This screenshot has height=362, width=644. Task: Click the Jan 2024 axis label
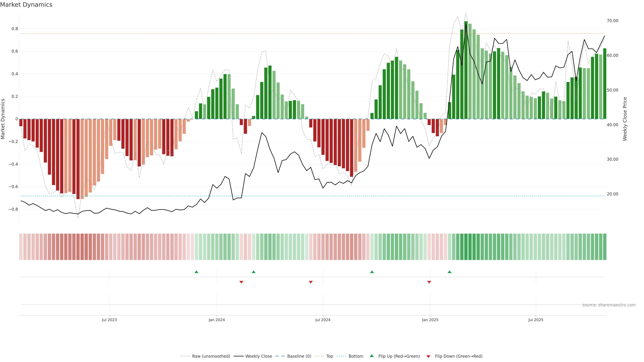(x=217, y=320)
